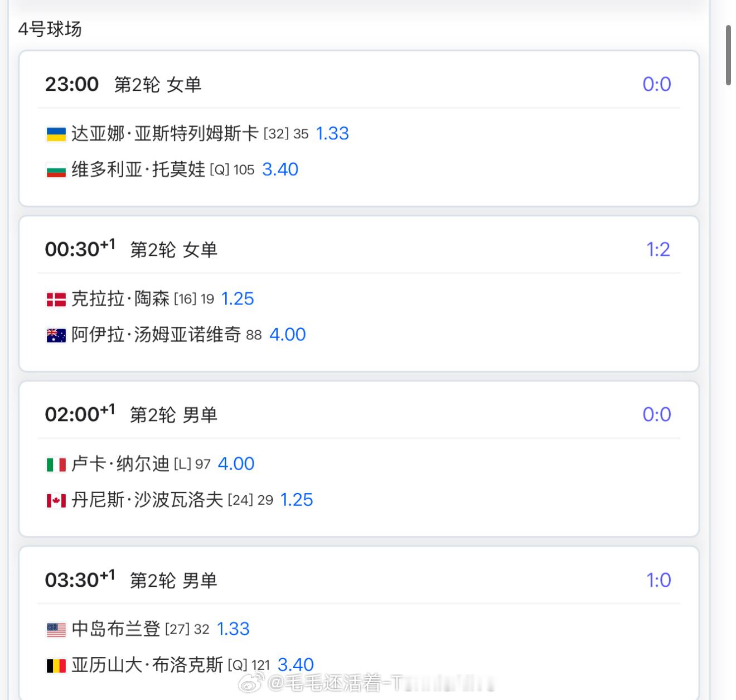The image size is (736, 700).
Task: Click the Denmark flag icon beside 克拉拉·陶森
Action: [x=56, y=300]
